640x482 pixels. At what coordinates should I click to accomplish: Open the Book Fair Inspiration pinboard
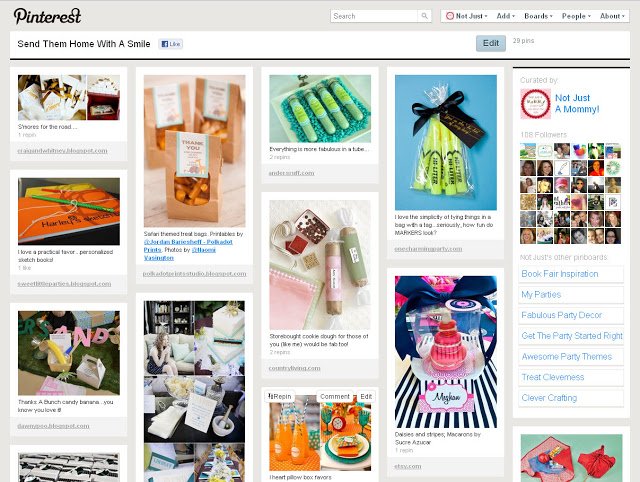tap(571, 274)
